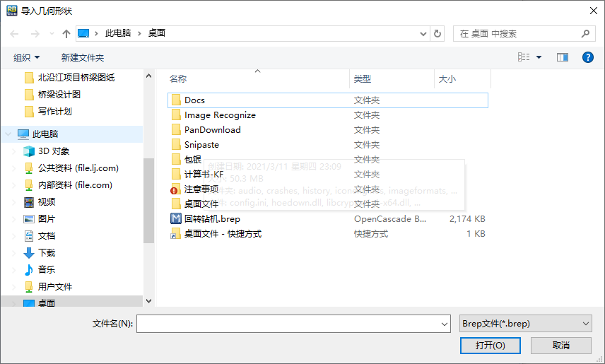The width and height of the screenshot is (605, 364).
Task: Go forward with the forward arrow
Action: click(x=35, y=34)
